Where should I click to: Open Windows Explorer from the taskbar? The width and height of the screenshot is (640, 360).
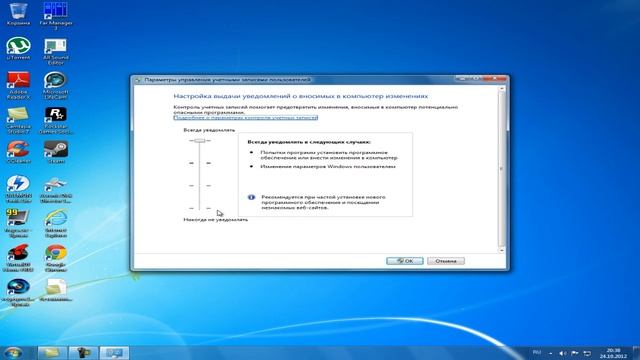tap(52, 353)
